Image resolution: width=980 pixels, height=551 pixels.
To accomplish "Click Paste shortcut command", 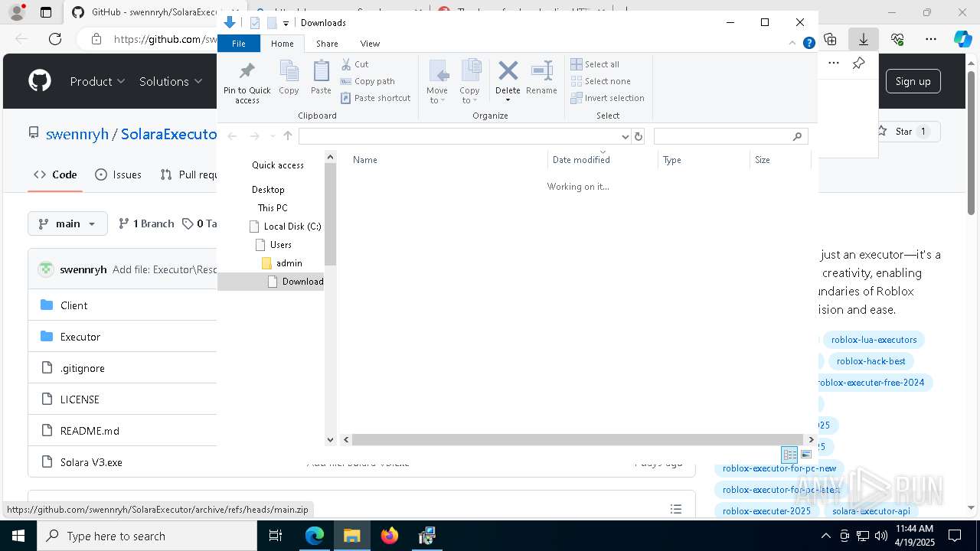I will (x=375, y=98).
